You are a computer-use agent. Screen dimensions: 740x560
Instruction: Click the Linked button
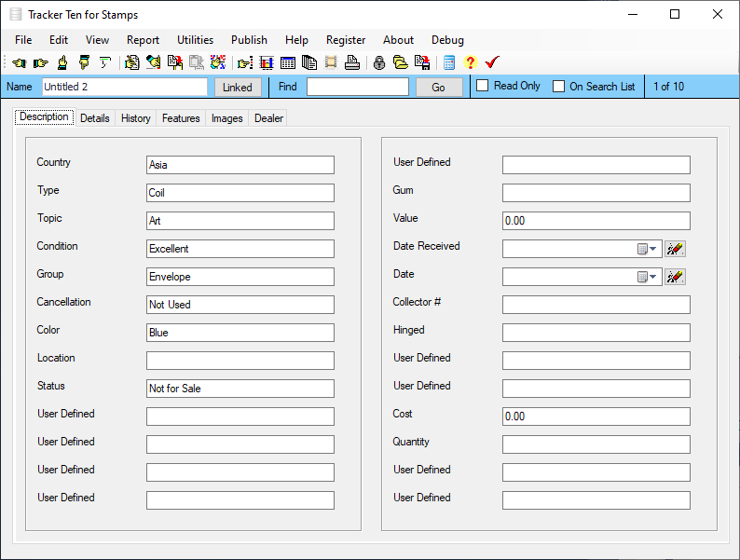238,88
